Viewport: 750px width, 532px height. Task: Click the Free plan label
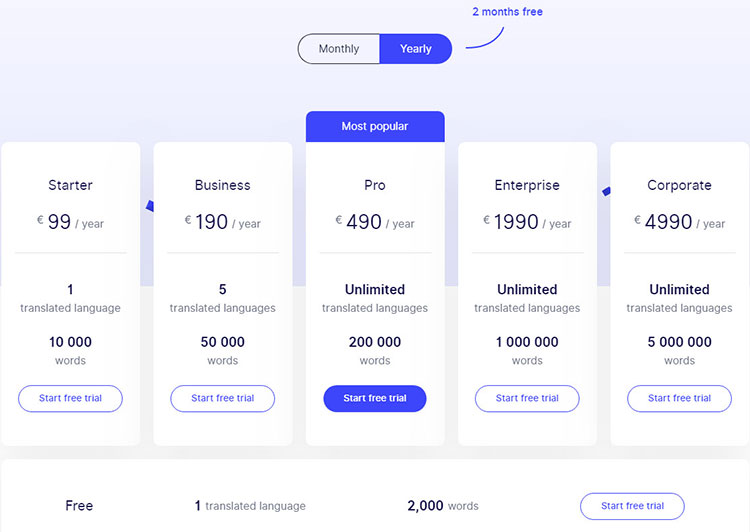[79, 506]
